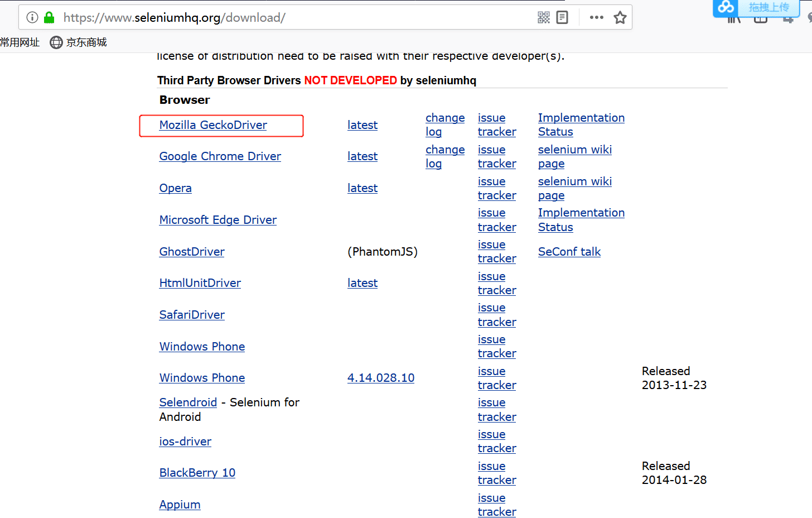Open change log for Mozilla GeckoDriver

444,125
